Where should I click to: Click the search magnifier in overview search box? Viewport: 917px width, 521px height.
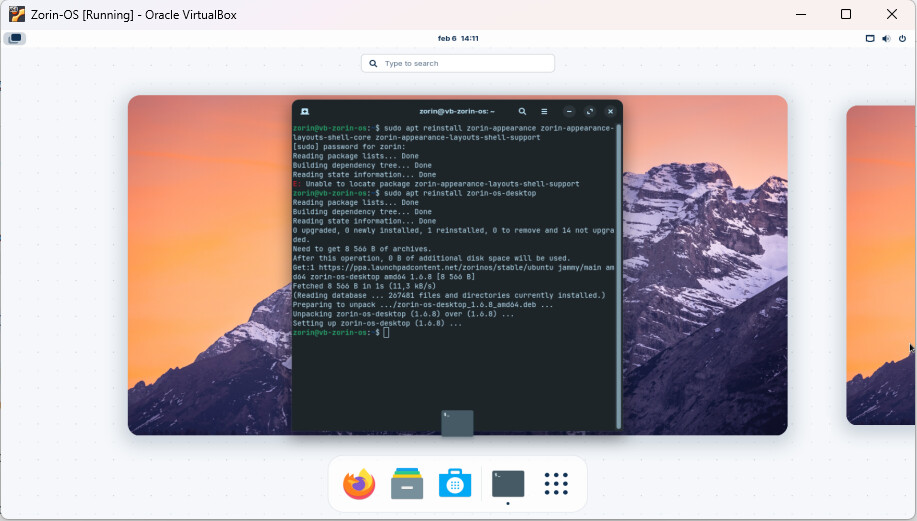(373, 63)
